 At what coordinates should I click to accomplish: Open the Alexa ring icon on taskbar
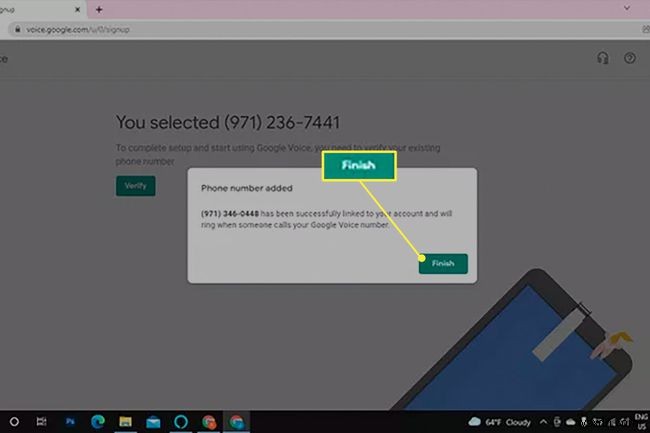pos(181,422)
